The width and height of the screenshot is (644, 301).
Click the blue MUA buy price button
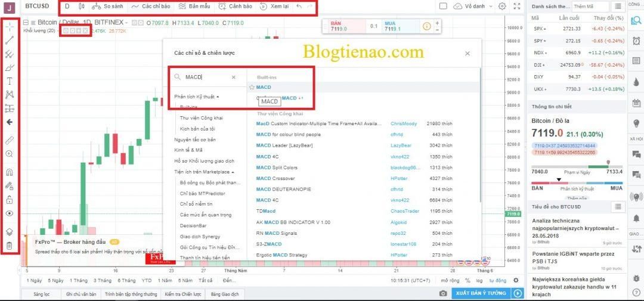[400, 26]
